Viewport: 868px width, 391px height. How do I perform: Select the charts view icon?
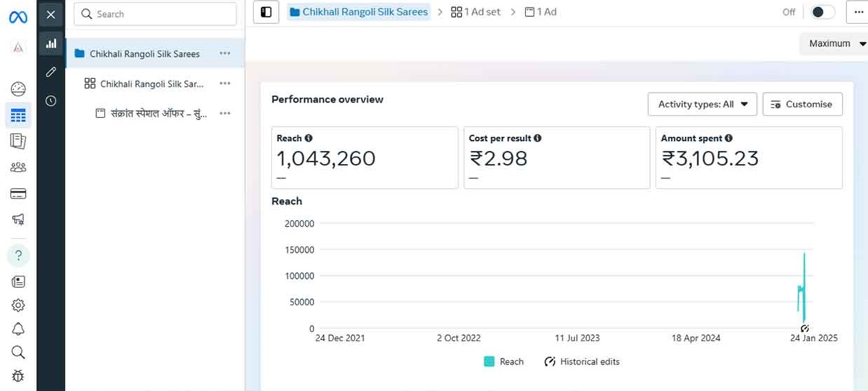click(50, 44)
